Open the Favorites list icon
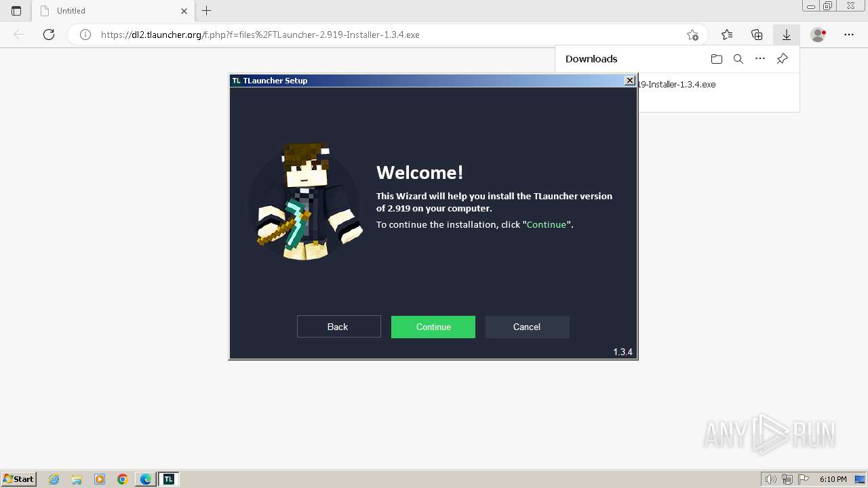868x488 pixels. 727,35
